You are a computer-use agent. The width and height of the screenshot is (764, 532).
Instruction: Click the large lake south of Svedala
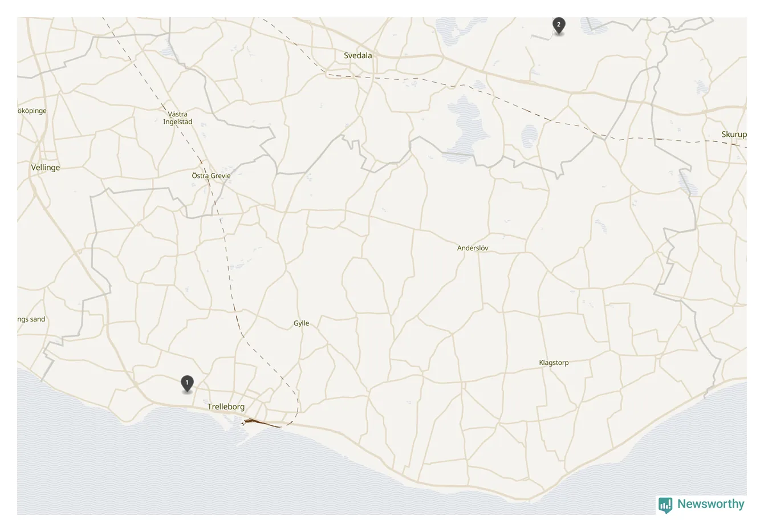[468, 125]
